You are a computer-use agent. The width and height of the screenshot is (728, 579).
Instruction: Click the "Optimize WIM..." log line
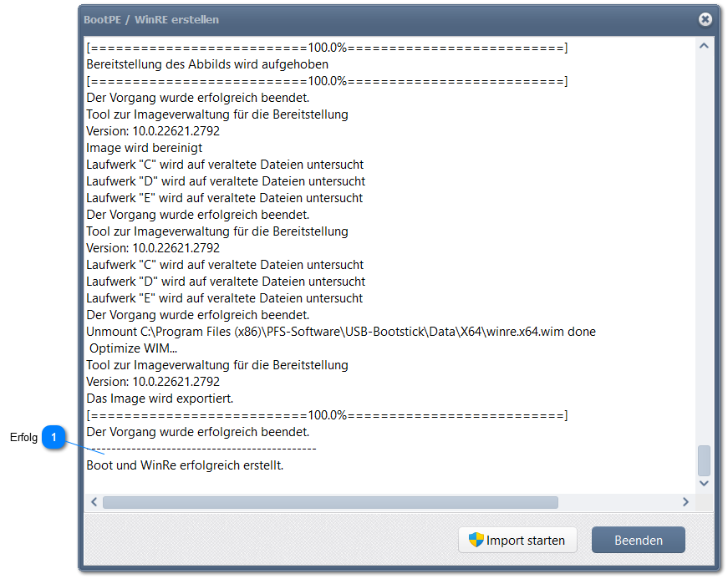pyautogui.click(x=134, y=348)
